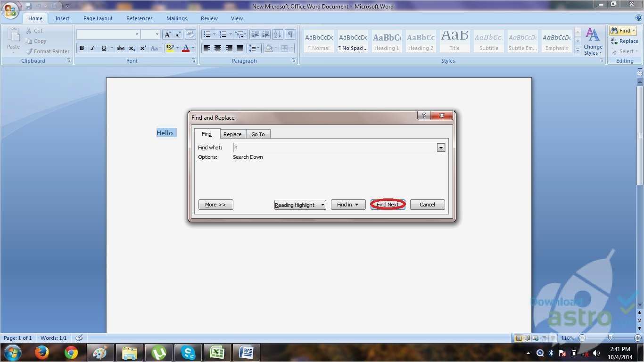Click the volume icon in system tray

point(596,353)
